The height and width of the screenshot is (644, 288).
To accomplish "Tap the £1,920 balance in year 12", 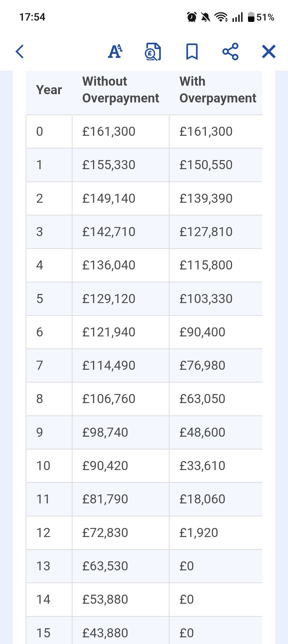I will [199, 533].
